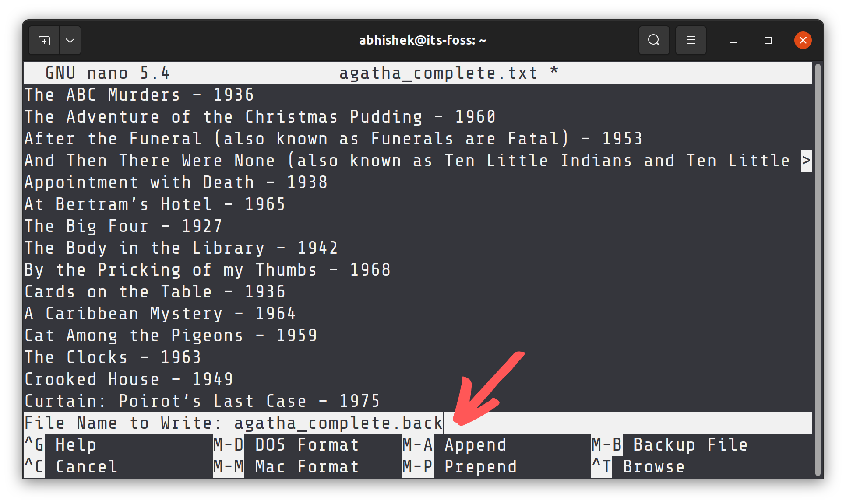The image size is (846, 504).
Task: Minimize the terminal window
Action: pos(733,41)
